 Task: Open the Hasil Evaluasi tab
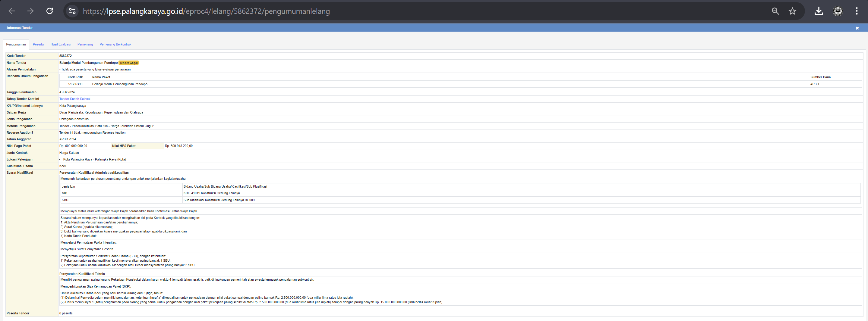[60, 44]
